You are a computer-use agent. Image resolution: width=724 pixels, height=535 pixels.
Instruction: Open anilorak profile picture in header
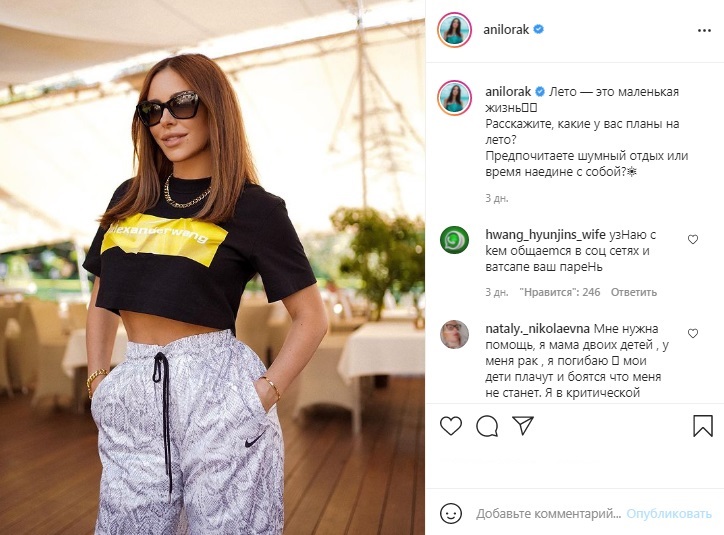coord(454,30)
